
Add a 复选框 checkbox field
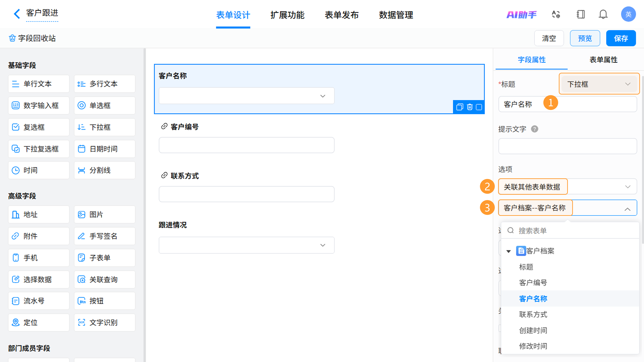pyautogui.click(x=39, y=127)
